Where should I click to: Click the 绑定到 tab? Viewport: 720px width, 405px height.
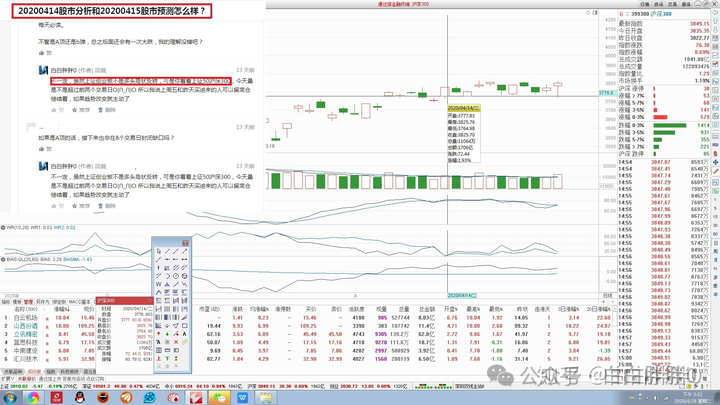click(59, 302)
